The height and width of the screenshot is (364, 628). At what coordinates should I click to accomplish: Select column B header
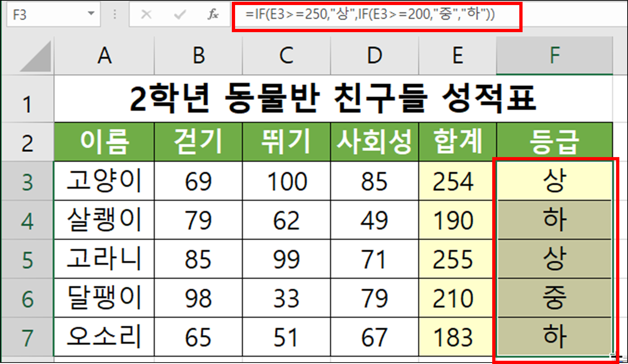[x=198, y=56]
